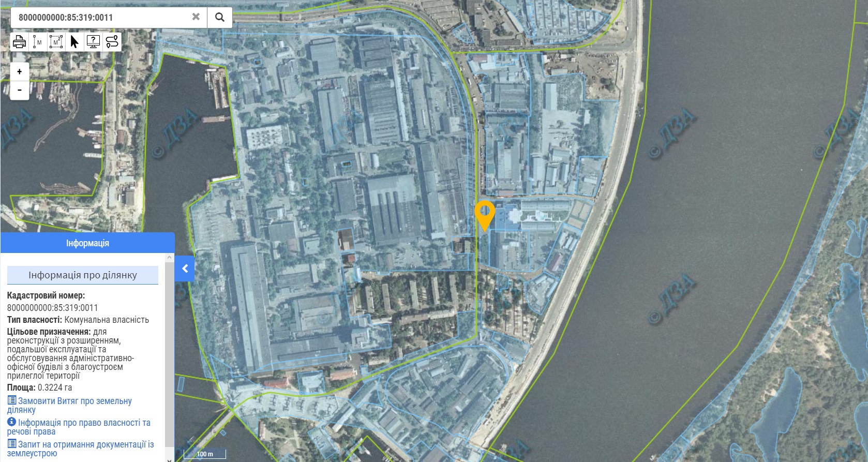Click inside the cadastral number search field

point(101,17)
